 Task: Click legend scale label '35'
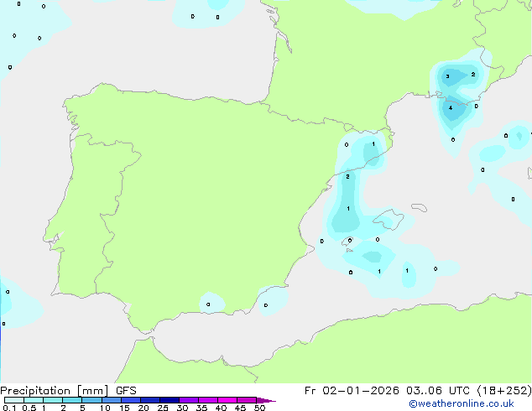[201, 408]
